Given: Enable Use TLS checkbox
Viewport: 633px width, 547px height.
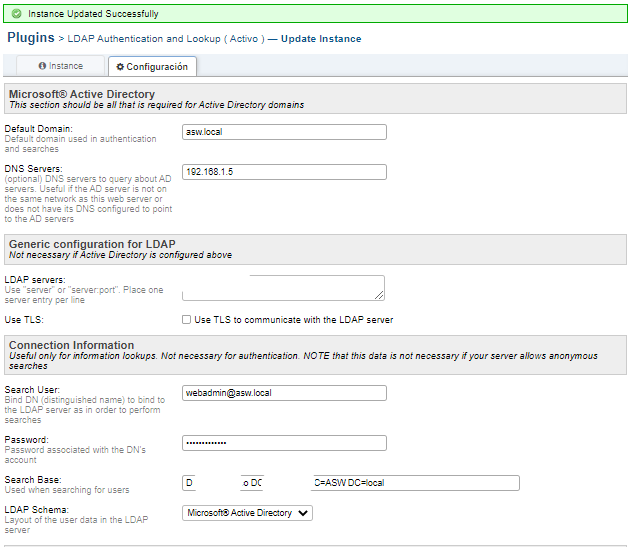Looking at the screenshot, I should pos(187,320).
